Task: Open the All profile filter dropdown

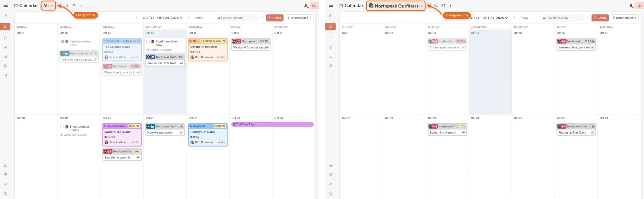Action: click(48, 6)
